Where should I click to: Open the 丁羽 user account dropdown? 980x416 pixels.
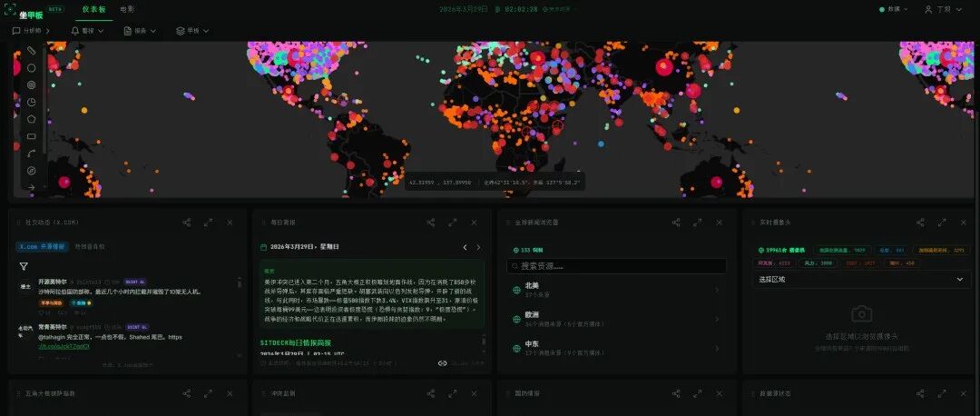pos(943,9)
